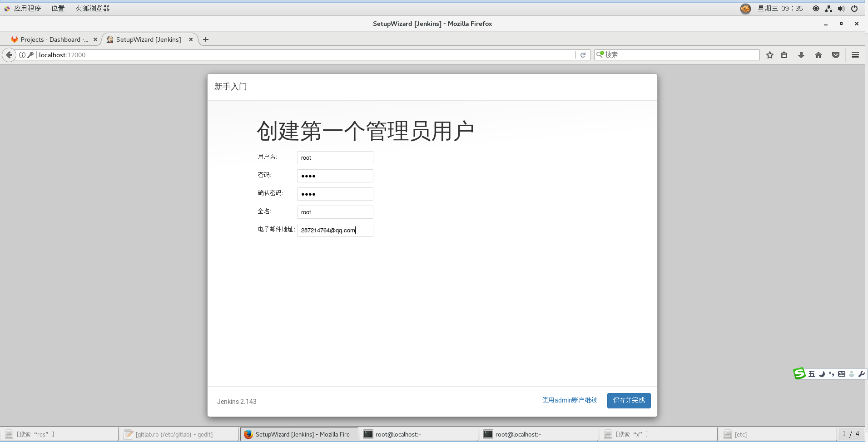868x442 pixels.
Task: Open the 位置 menu
Action: pyautogui.click(x=58, y=8)
